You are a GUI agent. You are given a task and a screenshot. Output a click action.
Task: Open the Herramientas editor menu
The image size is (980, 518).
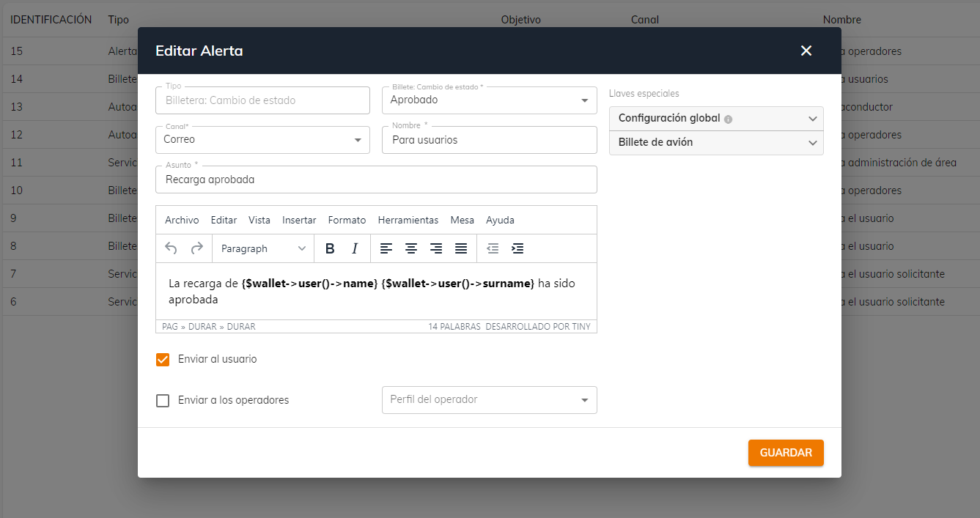pyautogui.click(x=408, y=220)
